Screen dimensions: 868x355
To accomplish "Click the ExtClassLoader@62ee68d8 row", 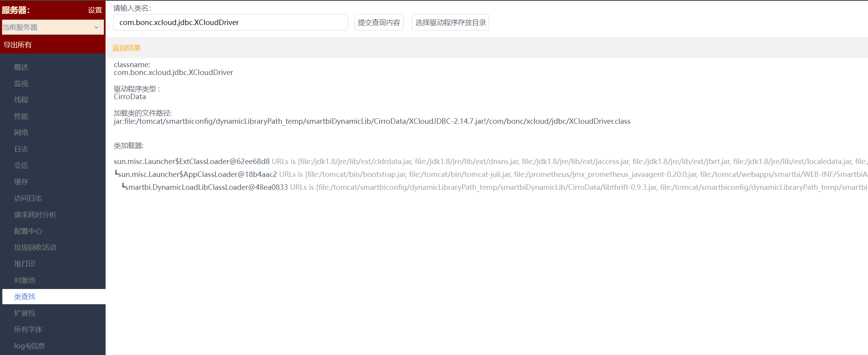I will (491, 161).
